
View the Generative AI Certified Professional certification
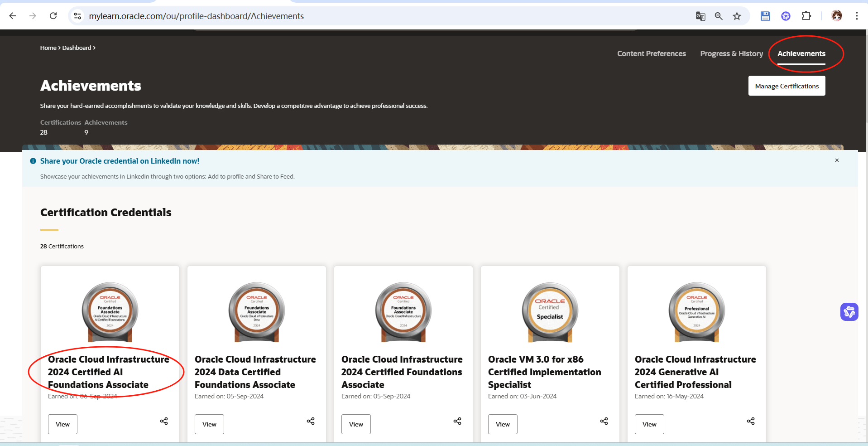click(649, 424)
